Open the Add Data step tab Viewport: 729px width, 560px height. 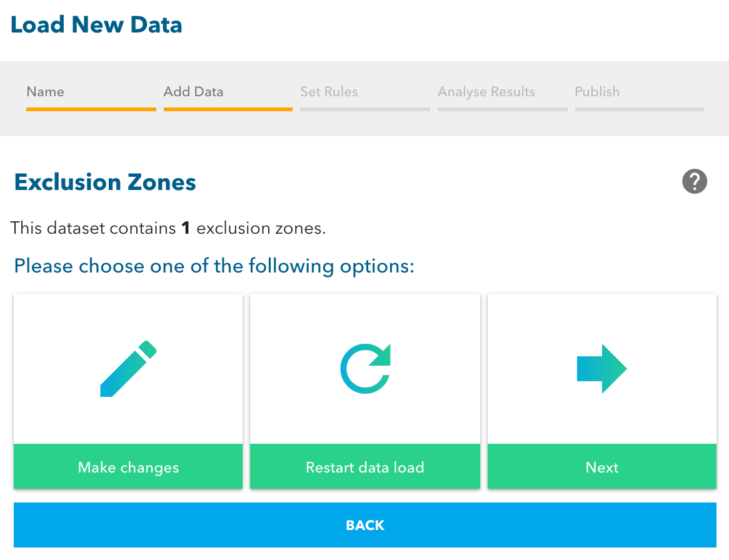[x=193, y=91]
